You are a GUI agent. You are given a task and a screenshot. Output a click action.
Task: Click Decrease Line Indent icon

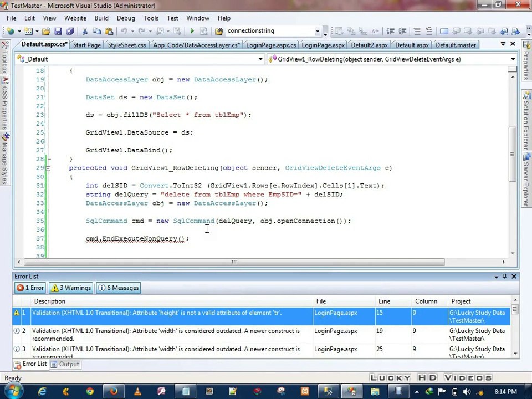tap(390, 31)
